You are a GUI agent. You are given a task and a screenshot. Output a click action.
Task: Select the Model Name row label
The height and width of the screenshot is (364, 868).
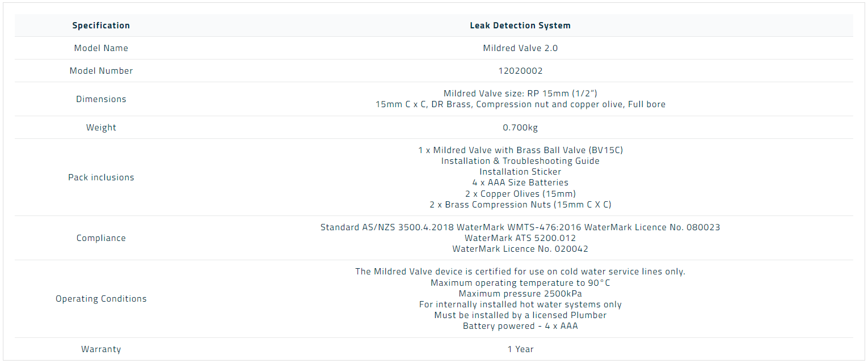pos(101,48)
